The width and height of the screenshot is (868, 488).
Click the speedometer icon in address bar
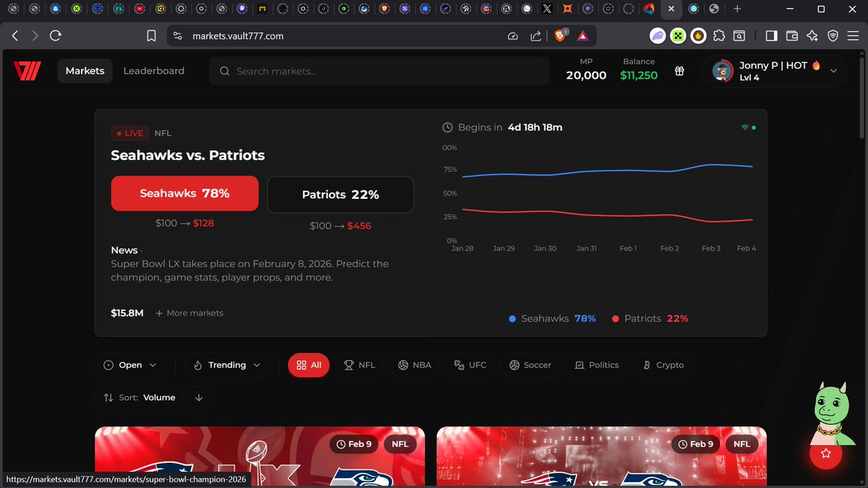513,35
